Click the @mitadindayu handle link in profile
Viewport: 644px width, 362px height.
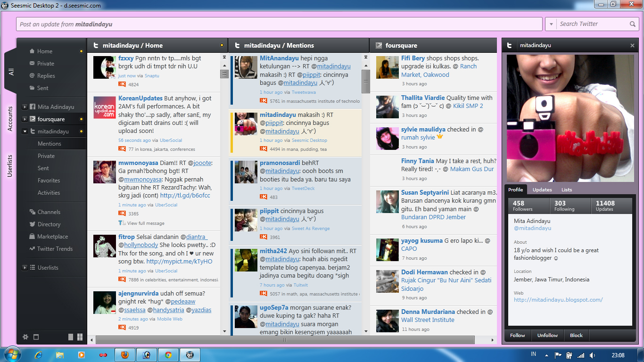532,229
